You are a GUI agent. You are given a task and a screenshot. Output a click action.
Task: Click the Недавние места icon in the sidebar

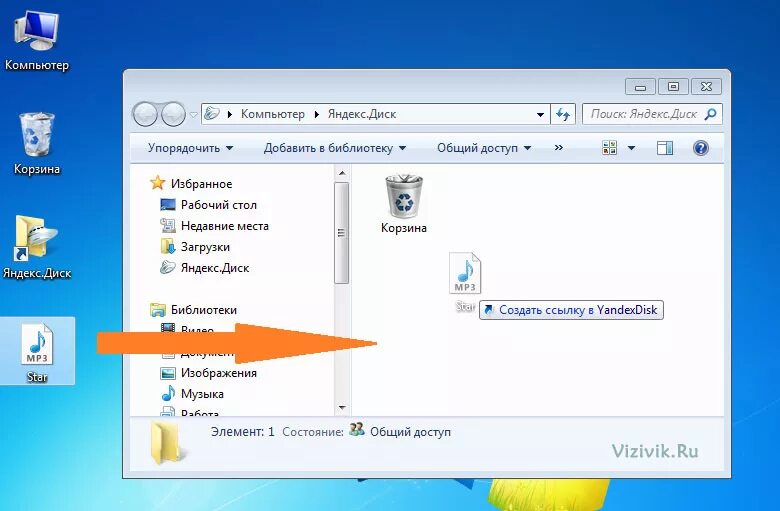click(x=168, y=225)
